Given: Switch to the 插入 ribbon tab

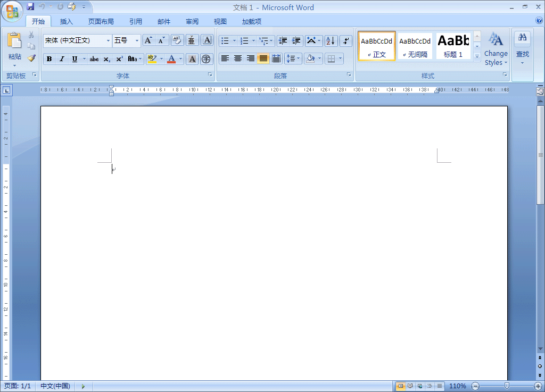Looking at the screenshot, I should [x=67, y=22].
